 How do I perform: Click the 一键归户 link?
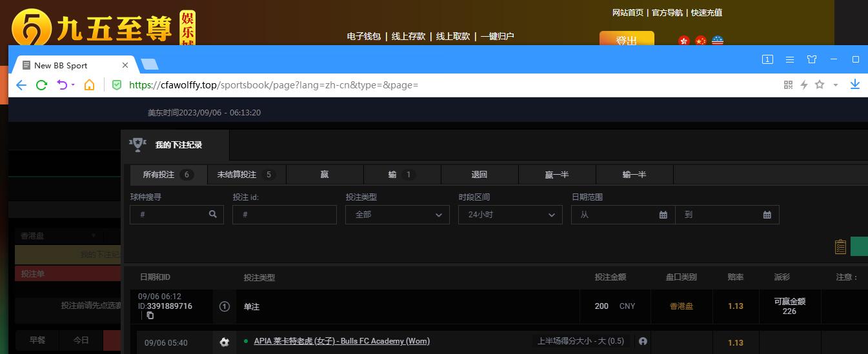coord(498,37)
